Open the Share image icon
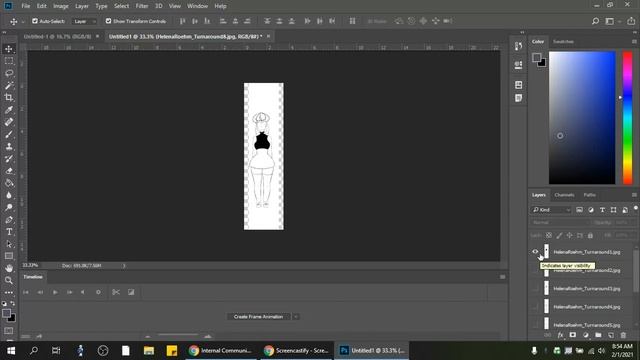 pos(631,21)
